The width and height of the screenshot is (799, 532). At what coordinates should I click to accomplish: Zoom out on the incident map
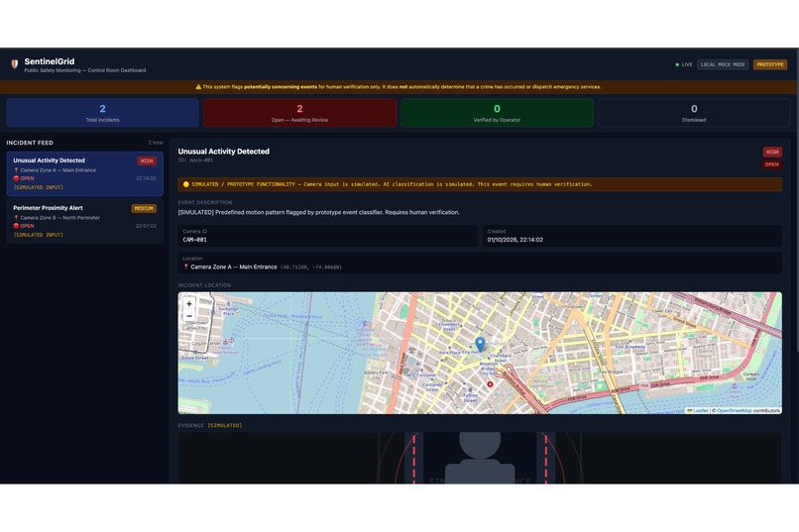pos(189,316)
